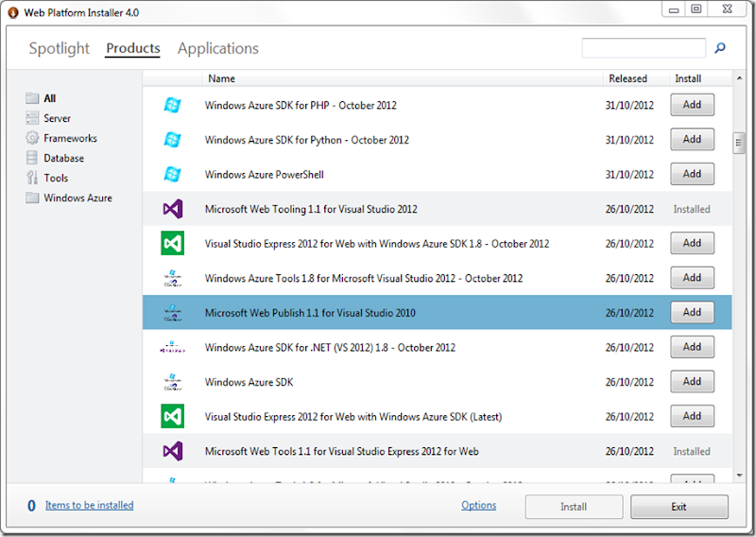Click the Database category icon
The width and height of the screenshot is (756, 537).
coord(32,158)
